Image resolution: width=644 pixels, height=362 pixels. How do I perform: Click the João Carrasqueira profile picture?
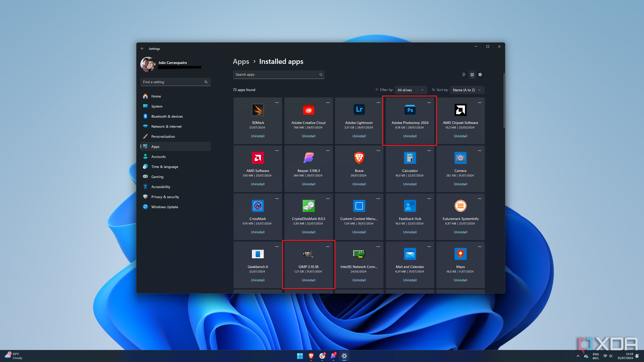[148, 64]
